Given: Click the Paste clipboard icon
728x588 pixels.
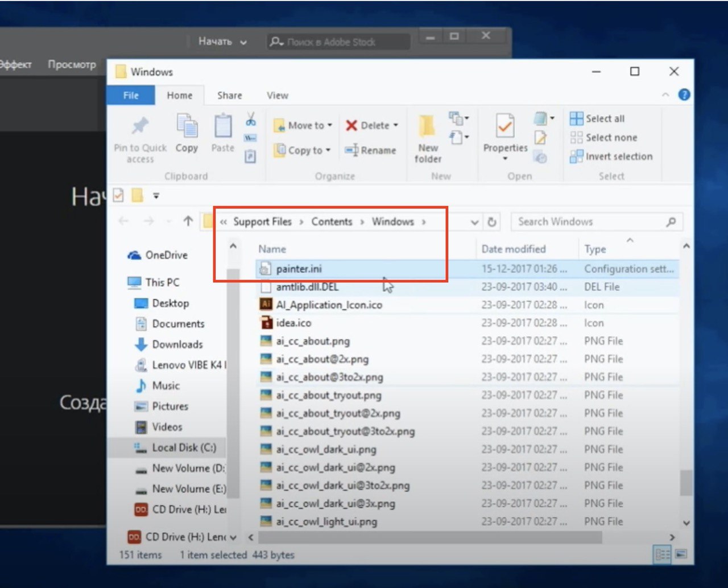Looking at the screenshot, I should pos(222,126).
